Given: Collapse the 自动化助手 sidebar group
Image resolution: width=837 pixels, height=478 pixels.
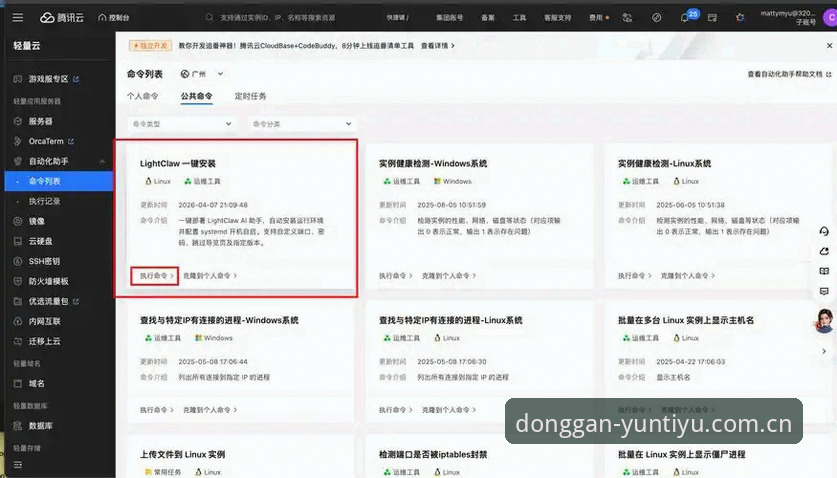Looking at the screenshot, I should coord(102,161).
